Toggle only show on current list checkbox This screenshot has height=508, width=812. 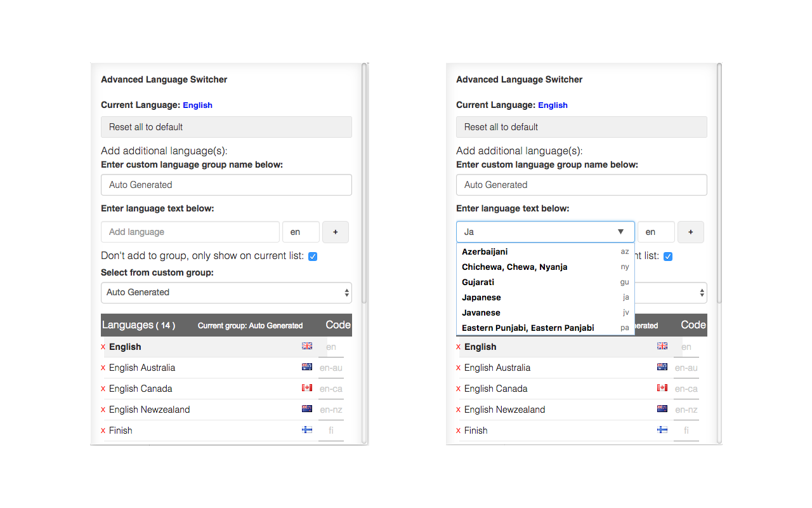point(668,256)
